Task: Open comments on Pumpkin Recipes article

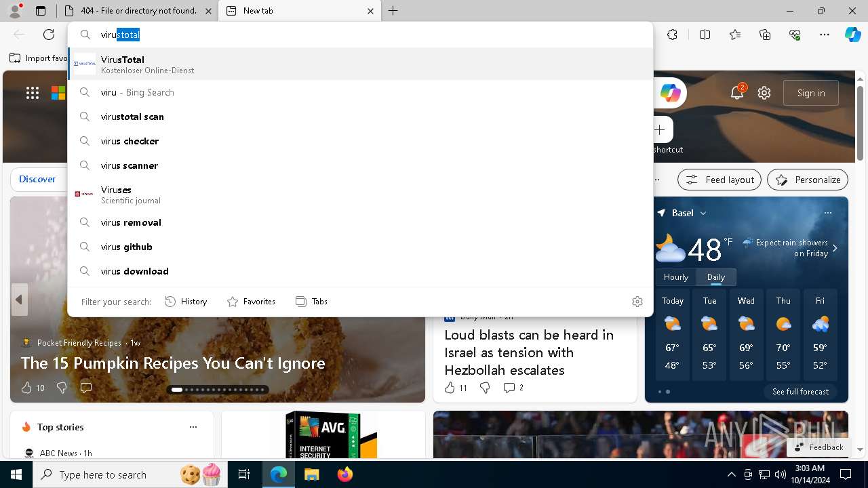Action: 86,388
